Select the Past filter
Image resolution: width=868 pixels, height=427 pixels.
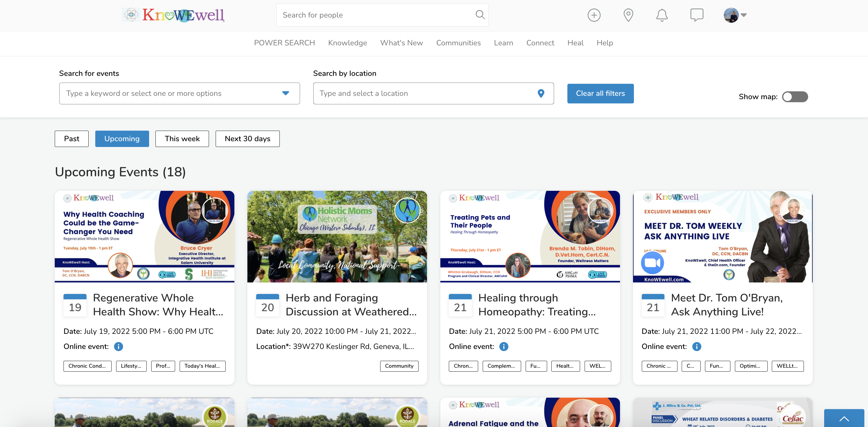pos(71,139)
